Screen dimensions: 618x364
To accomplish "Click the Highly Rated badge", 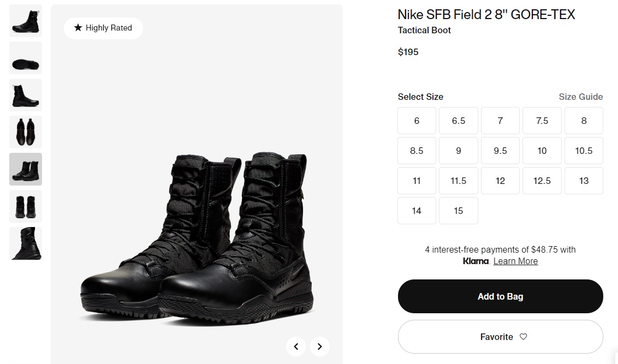I will click(x=103, y=28).
